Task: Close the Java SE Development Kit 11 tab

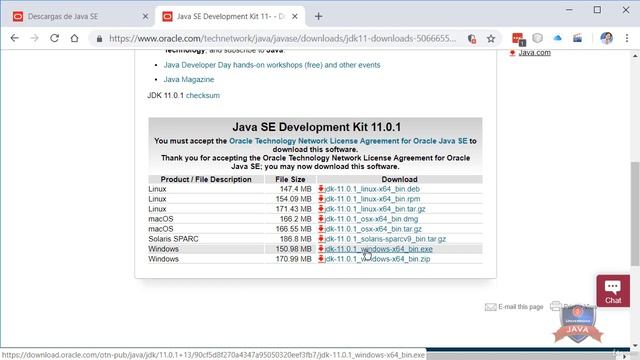Action: pos(295,16)
